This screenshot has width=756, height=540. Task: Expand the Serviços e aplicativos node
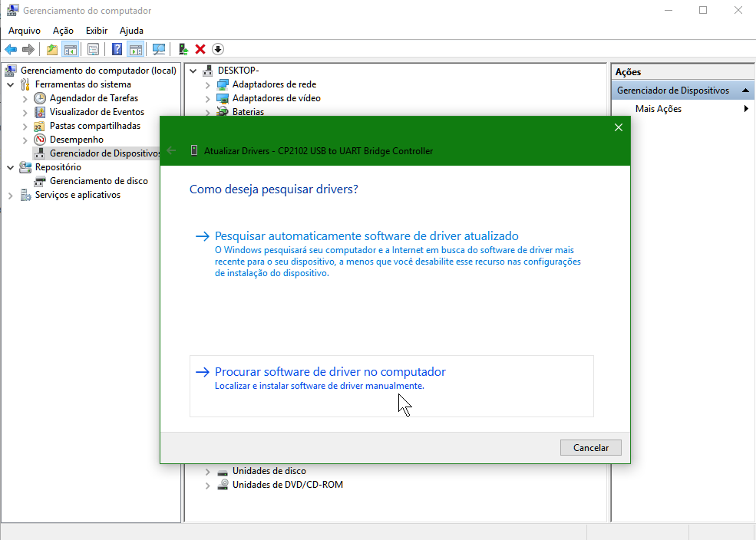(x=10, y=196)
